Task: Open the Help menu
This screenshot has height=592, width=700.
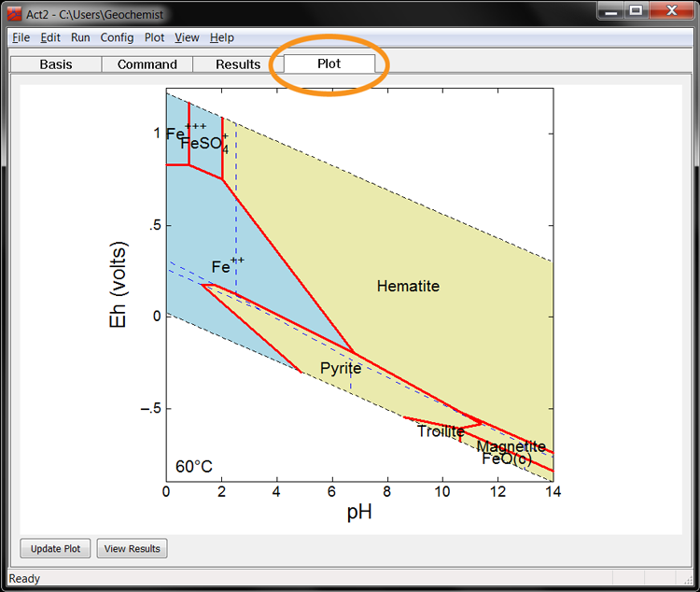Action: 222,37
